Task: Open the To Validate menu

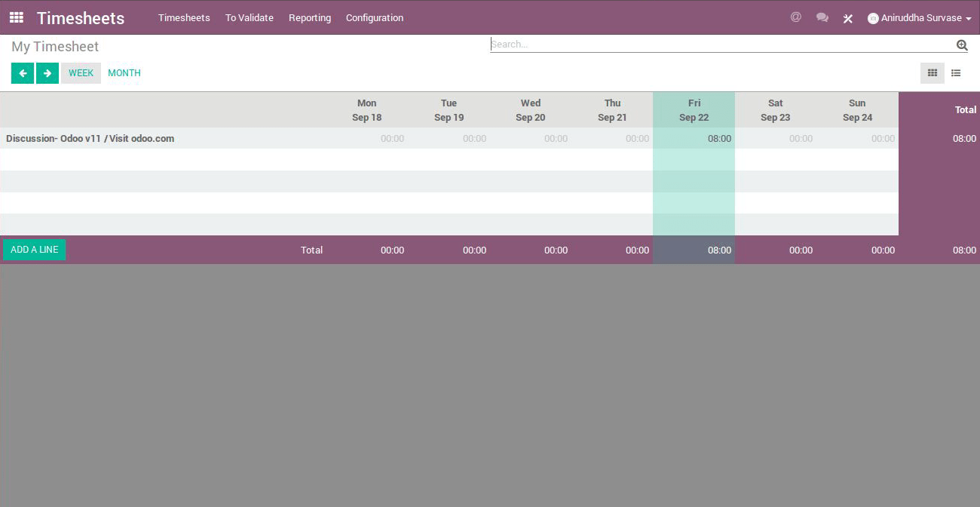Action: pos(250,17)
